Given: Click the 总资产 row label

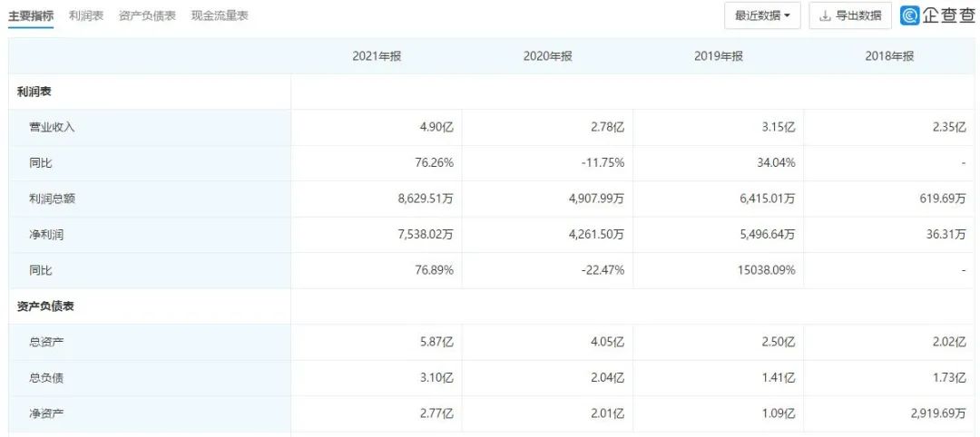Looking at the screenshot, I should click(x=46, y=342).
